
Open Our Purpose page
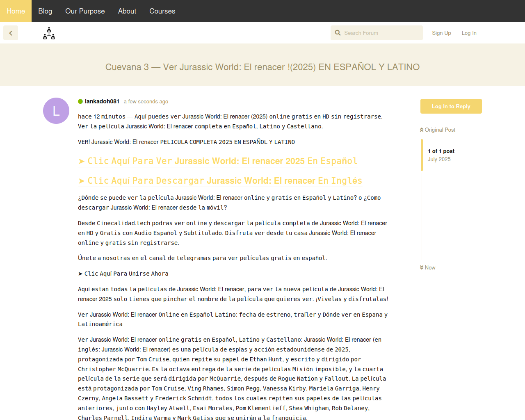(85, 11)
